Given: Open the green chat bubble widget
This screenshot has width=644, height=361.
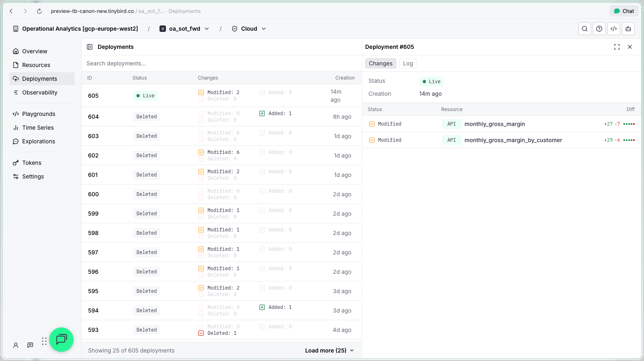Looking at the screenshot, I should (x=61, y=339).
